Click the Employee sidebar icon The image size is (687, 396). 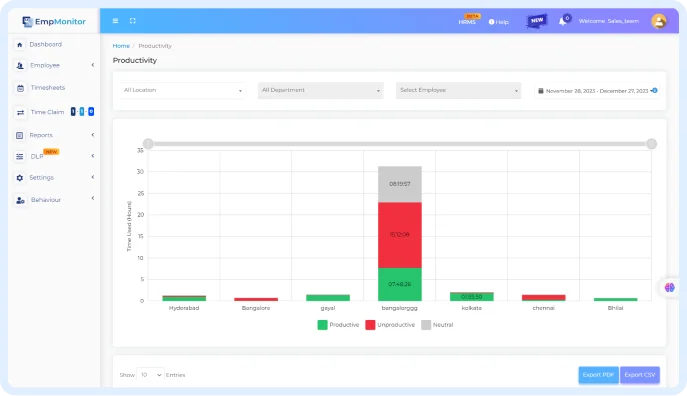(20, 66)
